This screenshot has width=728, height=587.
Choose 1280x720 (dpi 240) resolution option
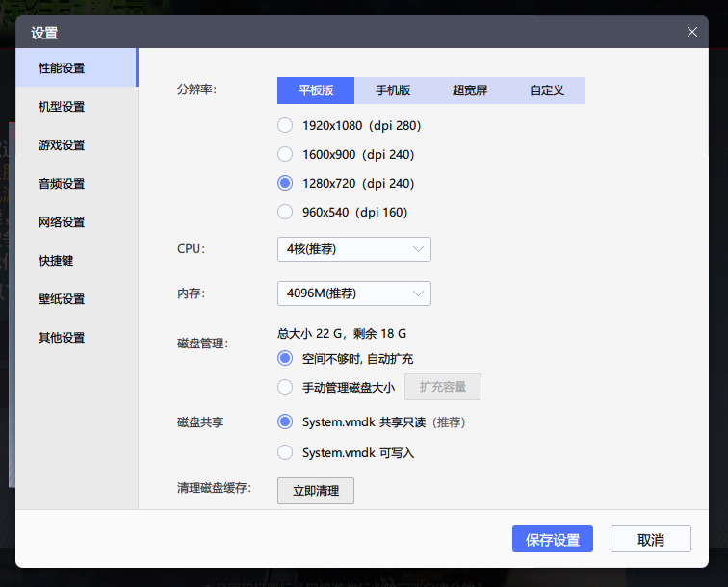coord(285,183)
